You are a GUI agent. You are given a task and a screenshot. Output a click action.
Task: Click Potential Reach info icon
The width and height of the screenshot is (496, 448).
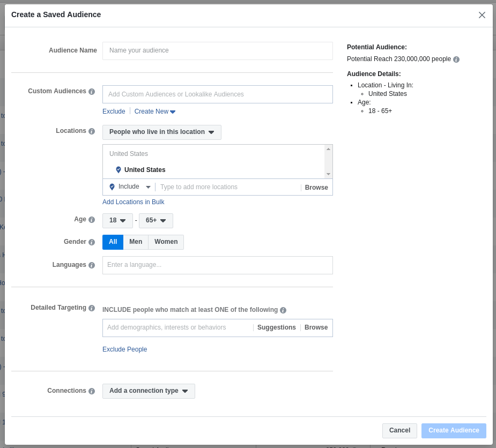(456, 59)
